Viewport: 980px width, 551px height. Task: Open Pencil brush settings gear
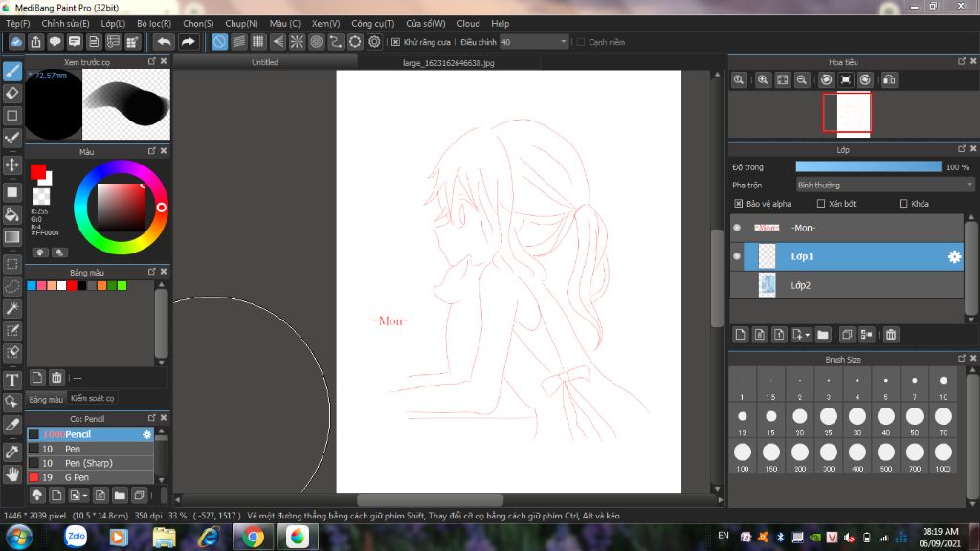(x=146, y=434)
